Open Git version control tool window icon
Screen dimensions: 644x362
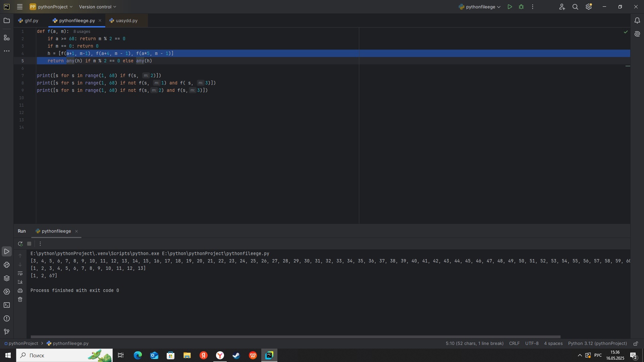click(7, 332)
